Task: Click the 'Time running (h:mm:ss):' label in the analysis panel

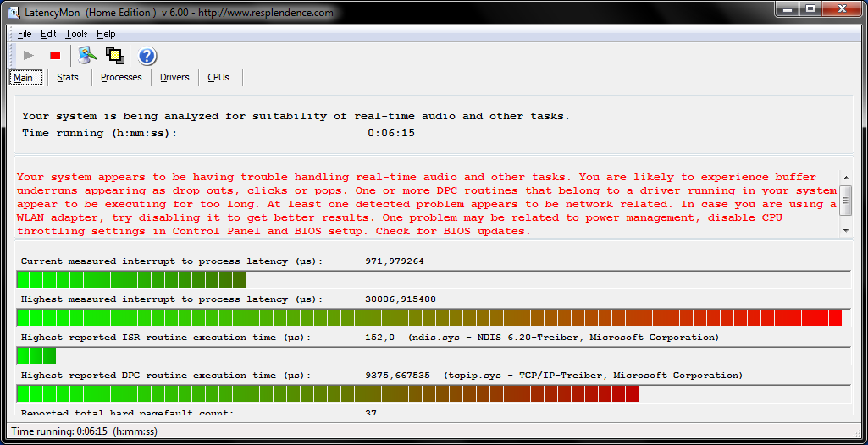Action: click(x=100, y=133)
